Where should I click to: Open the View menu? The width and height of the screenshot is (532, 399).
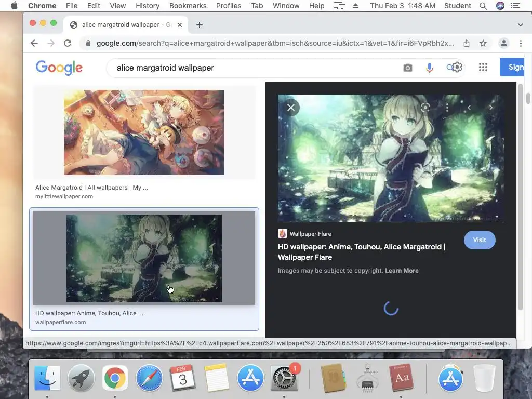118,6
